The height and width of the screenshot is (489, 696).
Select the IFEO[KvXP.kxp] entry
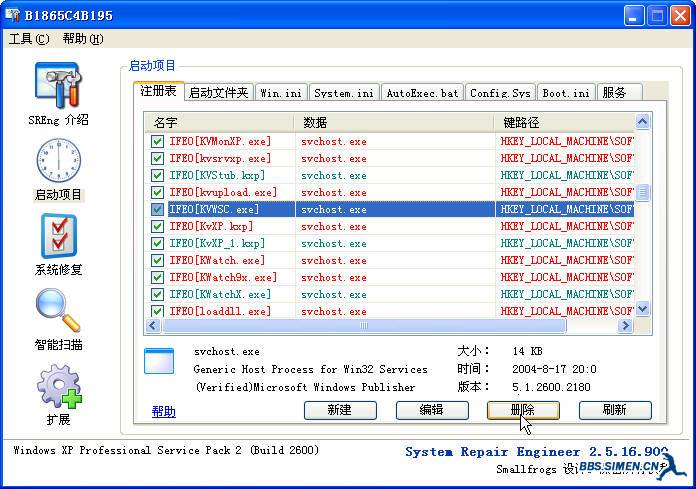(211, 226)
